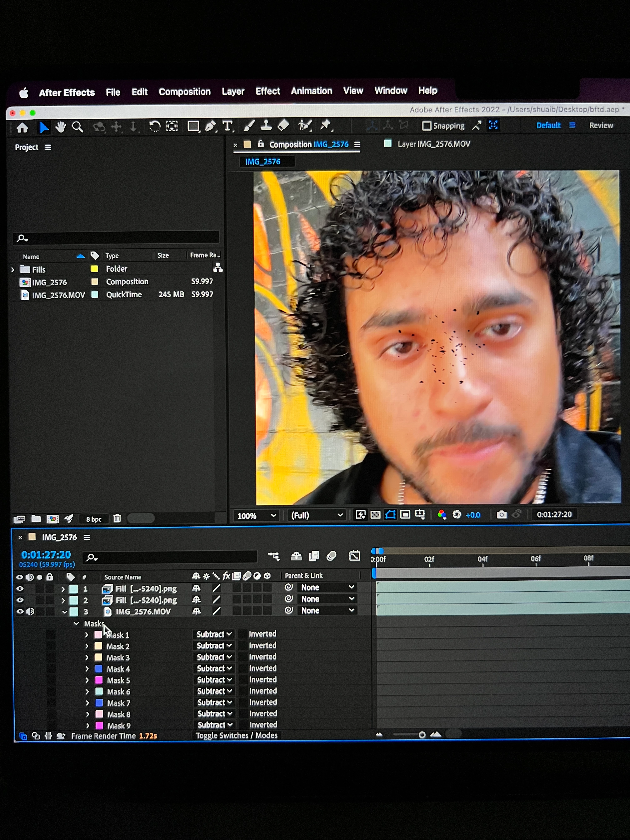Hide layer 1 Fill using eye icon
Viewport: 630px width, 840px height.
pos(20,589)
